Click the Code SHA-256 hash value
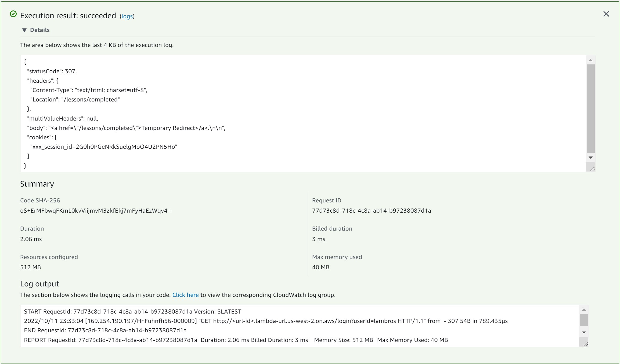This screenshot has height=364, width=620. pyautogui.click(x=95, y=211)
